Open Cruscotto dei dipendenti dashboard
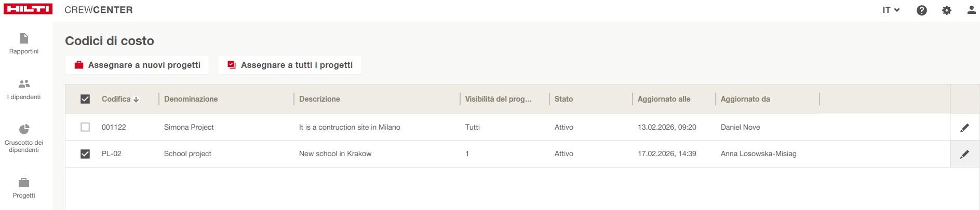Screen dimensions: 980x210 point(24,138)
